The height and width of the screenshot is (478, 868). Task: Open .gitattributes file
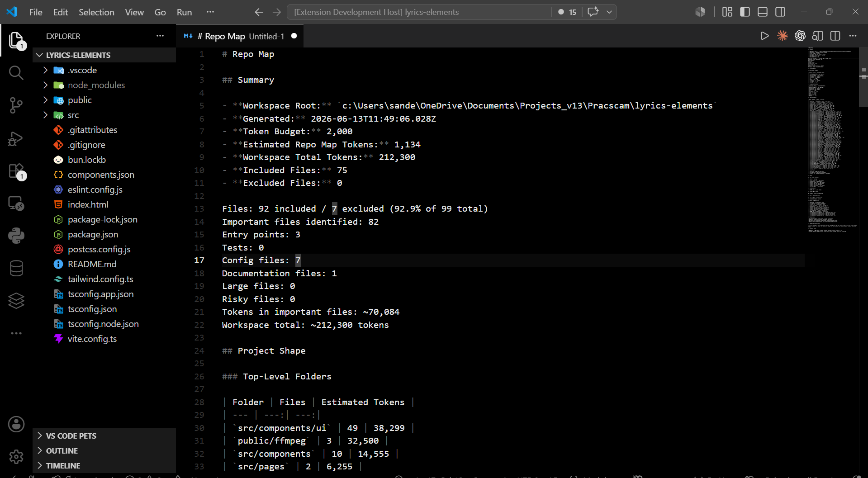(104, 130)
